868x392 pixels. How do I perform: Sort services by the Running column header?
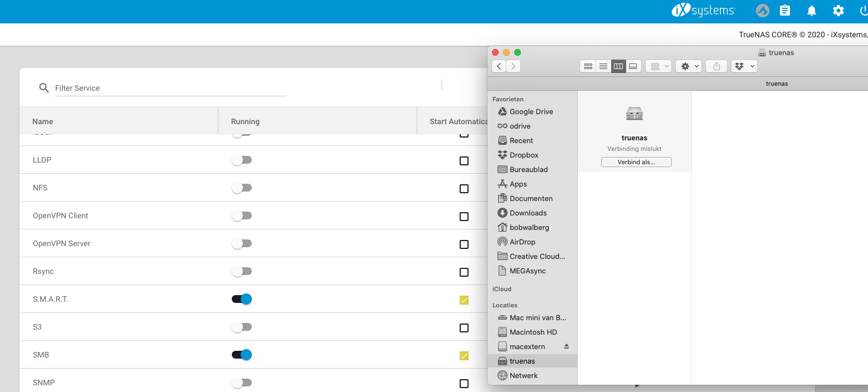tap(245, 121)
